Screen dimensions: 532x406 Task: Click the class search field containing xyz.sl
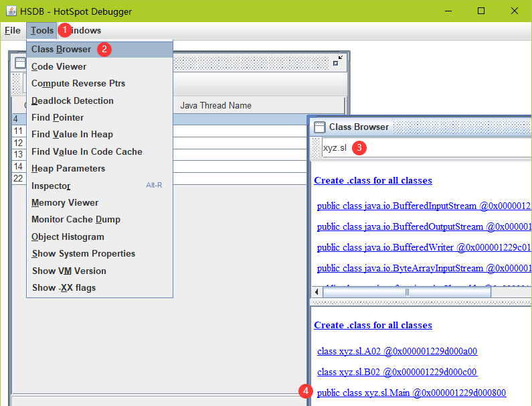pos(426,148)
